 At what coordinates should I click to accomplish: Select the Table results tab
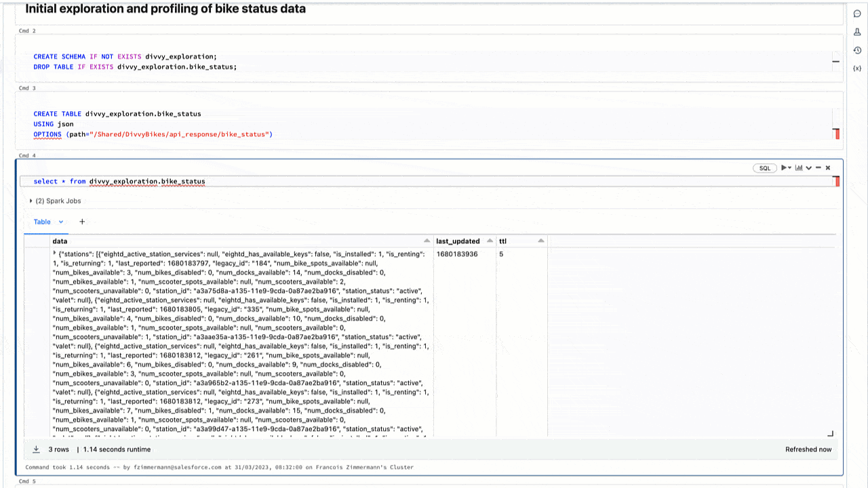(42, 222)
